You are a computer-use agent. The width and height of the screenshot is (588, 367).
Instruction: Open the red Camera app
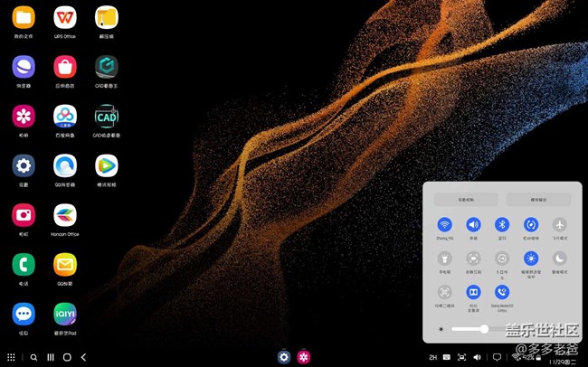pos(24,214)
